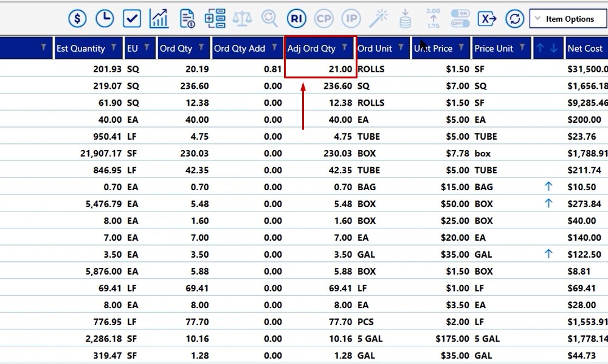Click the RI circle icon

[297, 19]
